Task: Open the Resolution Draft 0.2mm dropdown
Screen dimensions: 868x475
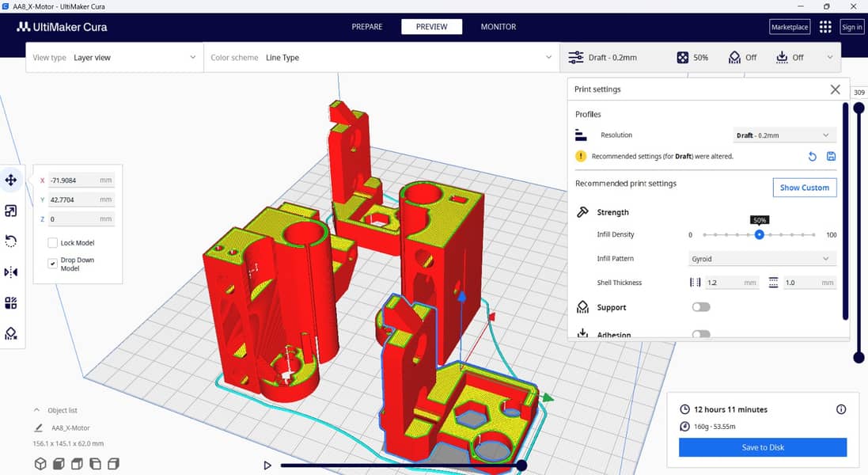Action: click(783, 135)
